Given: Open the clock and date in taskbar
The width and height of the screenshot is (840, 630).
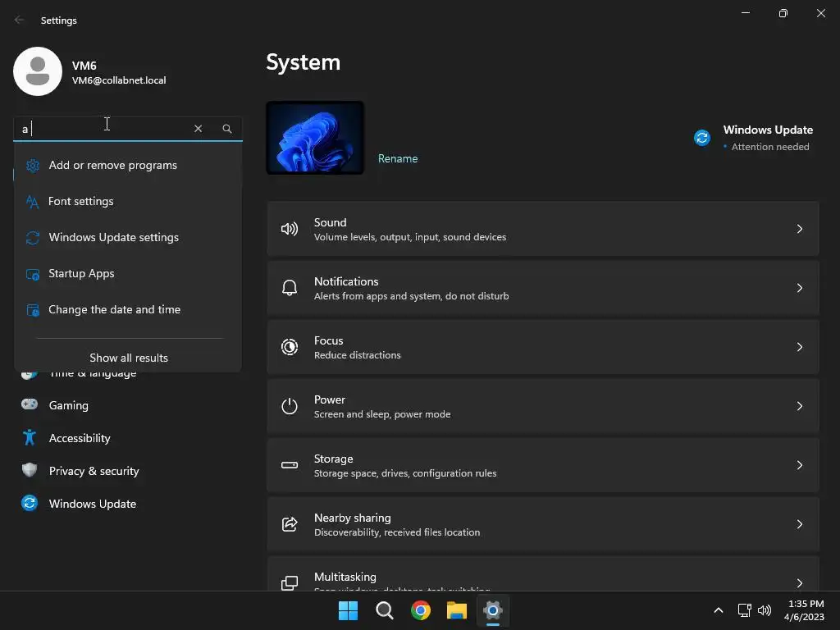Looking at the screenshot, I should [x=805, y=610].
